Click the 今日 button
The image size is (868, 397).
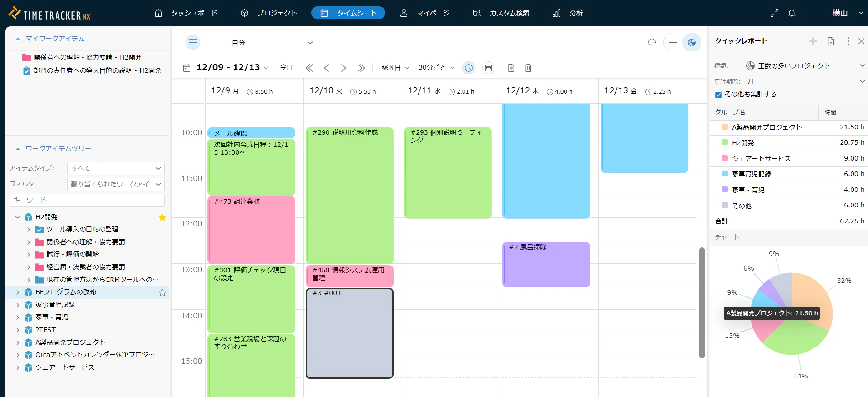click(286, 67)
